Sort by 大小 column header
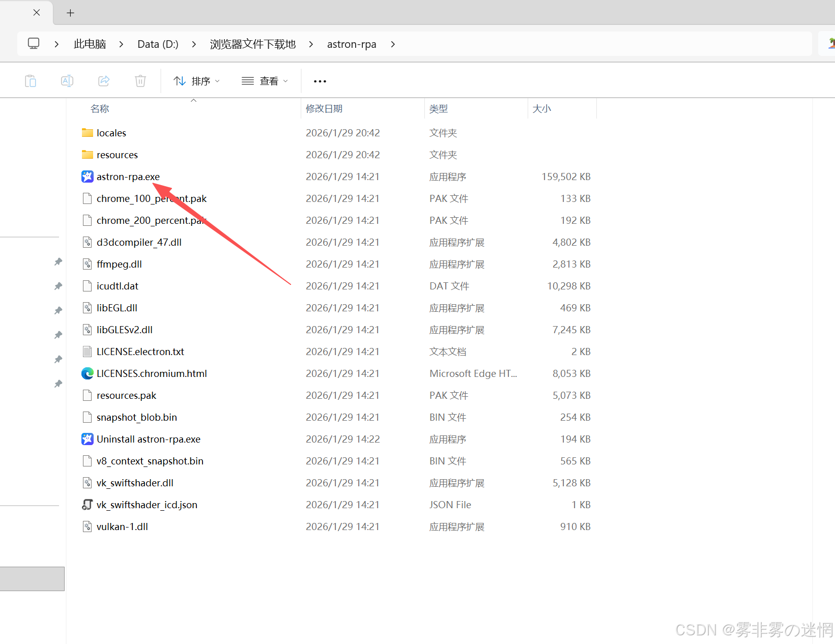This screenshot has width=835, height=644. 542,108
